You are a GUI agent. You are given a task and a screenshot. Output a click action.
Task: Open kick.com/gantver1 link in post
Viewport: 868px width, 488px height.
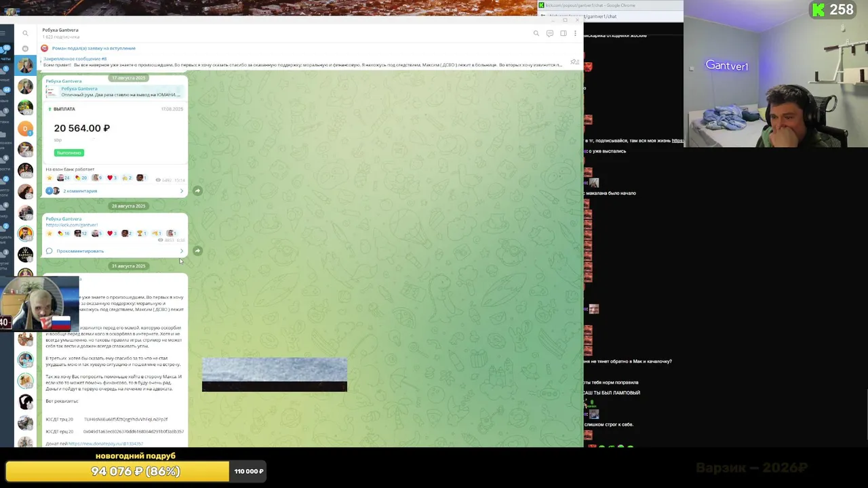72,225
